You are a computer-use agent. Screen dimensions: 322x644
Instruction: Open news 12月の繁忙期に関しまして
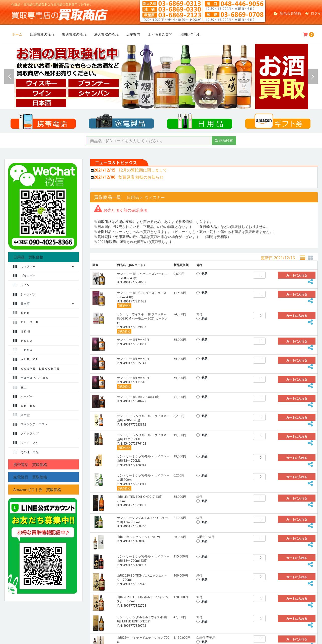(142, 170)
